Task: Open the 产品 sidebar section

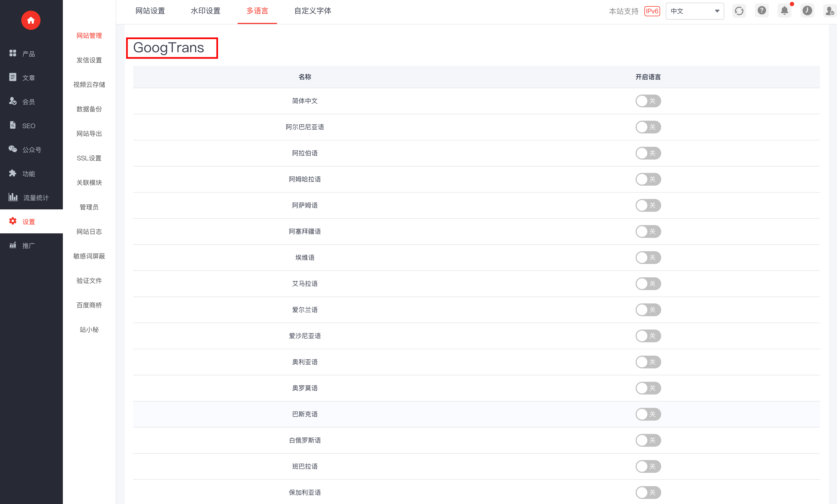Action: click(x=31, y=54)
